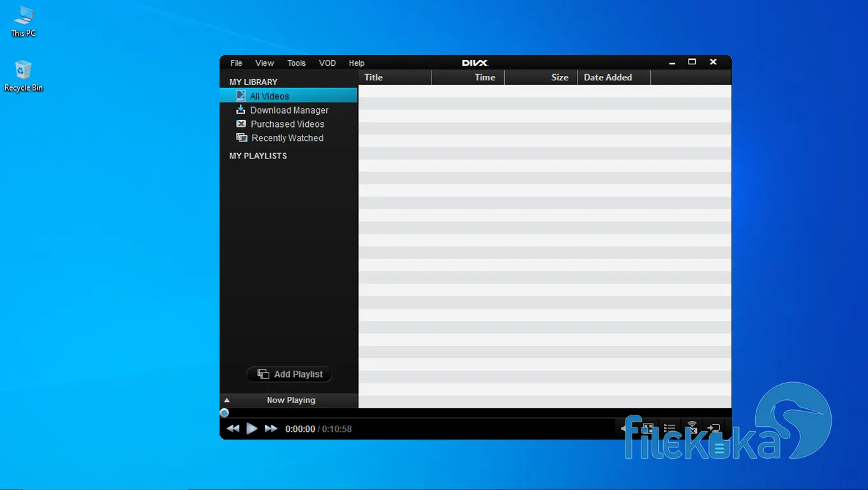Screen dimensions: 868x490
Task: Click the Now Playing bar label
Action: (x=291, y=401)
